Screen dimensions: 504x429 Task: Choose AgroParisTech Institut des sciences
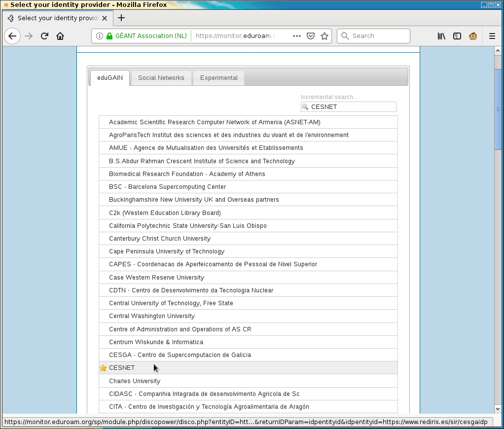click(x=248, y=135)
